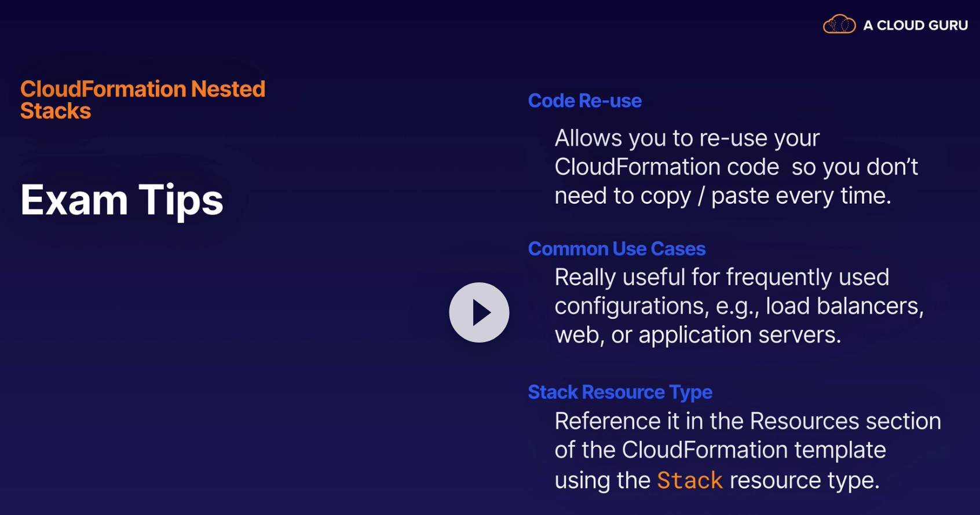Click the Stack Resource Type heading

(x=620, y=392)
